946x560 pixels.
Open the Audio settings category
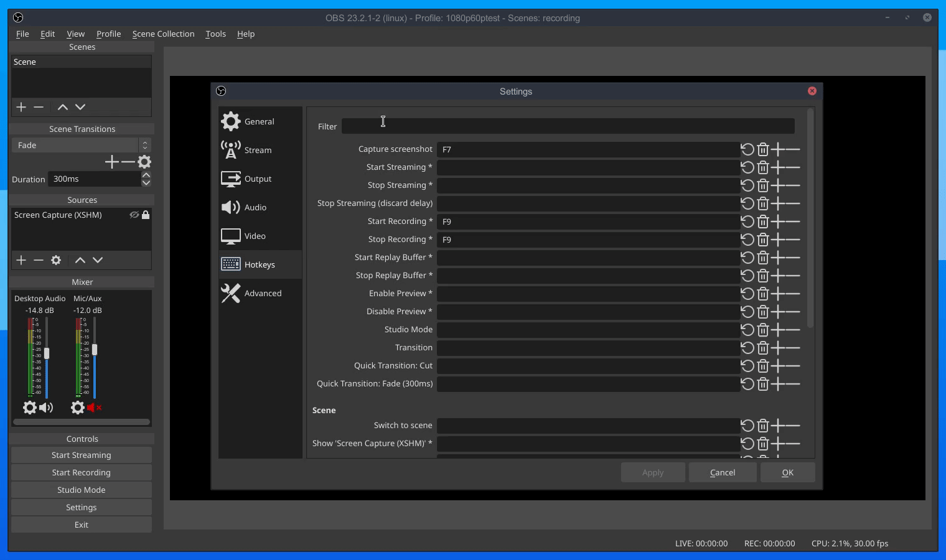pos(260,207)
